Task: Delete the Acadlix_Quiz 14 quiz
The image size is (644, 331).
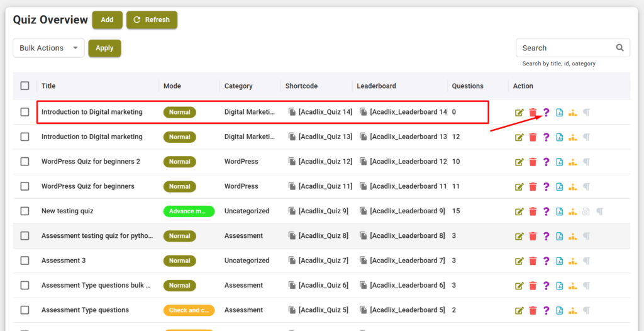Action: (x=533, y=112)
